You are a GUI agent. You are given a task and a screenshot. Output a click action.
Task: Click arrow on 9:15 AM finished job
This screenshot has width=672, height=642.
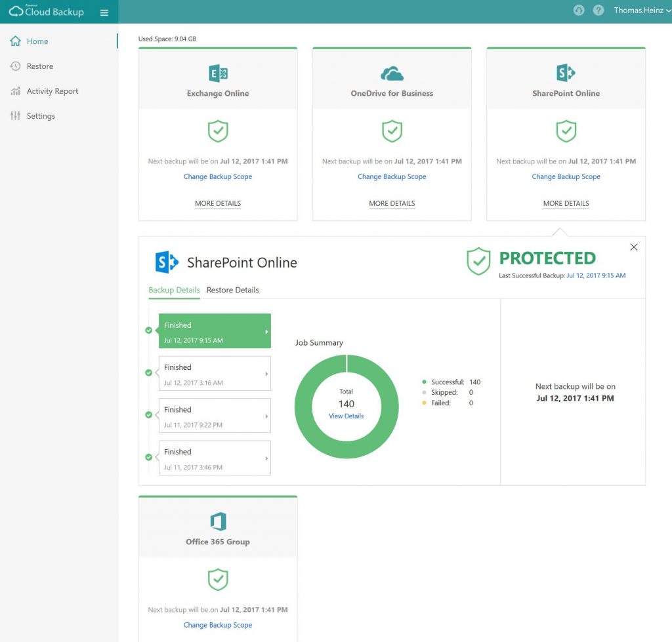point(266,332)
